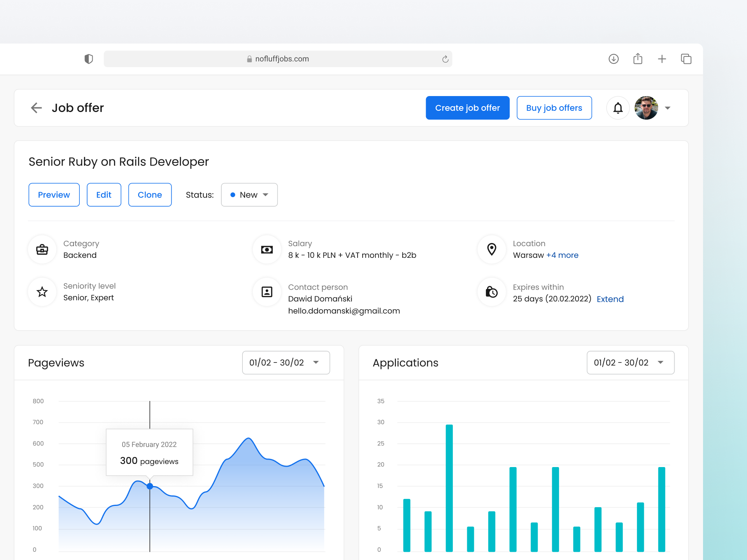Image resolution: width=747 pixels, height=560 pixels.
Task: Select the Buy job offers button
Action: [554, 108]
